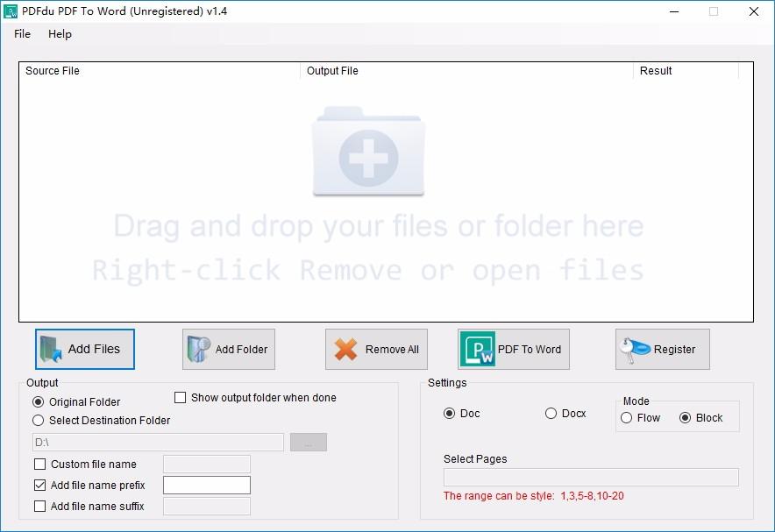The height and width of the screenshot is (532, 775).
Task: Click the Add Files arrow-document icon
Action: coord(51,349)
